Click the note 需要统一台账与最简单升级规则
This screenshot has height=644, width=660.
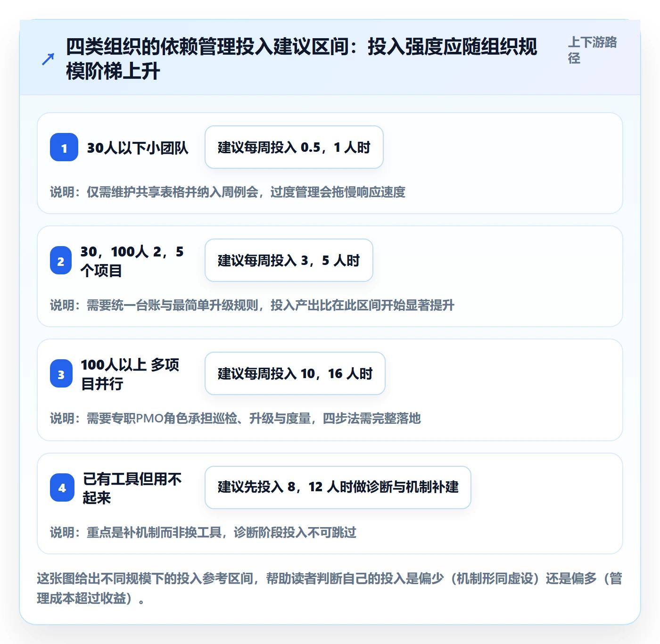point(252,305)
